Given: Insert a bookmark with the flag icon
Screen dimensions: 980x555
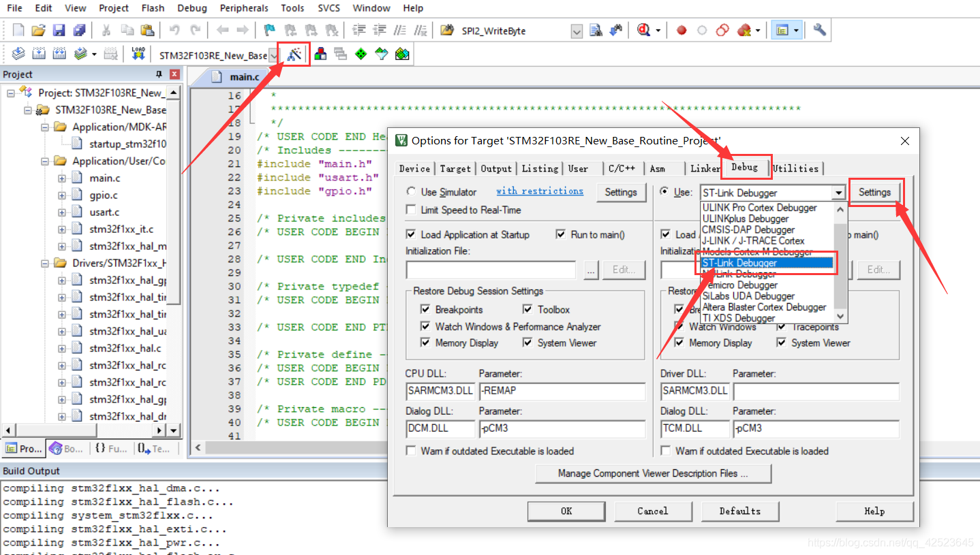Looking at the screenshot, I should click(269, 30).
